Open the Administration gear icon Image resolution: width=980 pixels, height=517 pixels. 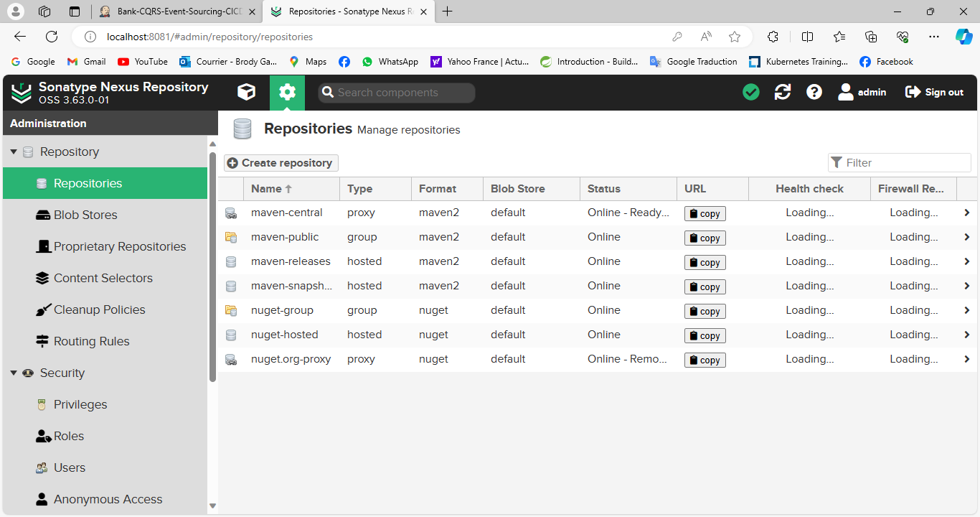pos(287,92)
